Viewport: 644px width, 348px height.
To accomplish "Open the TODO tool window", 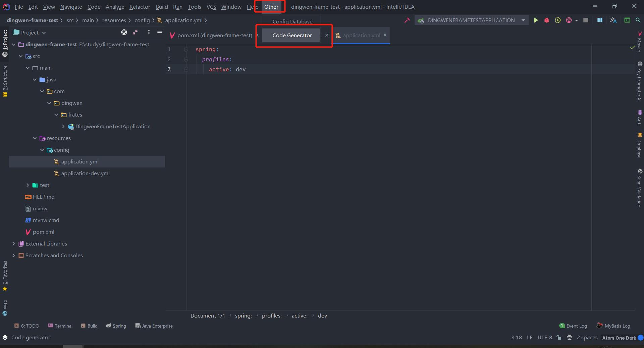I will point(27,326).
